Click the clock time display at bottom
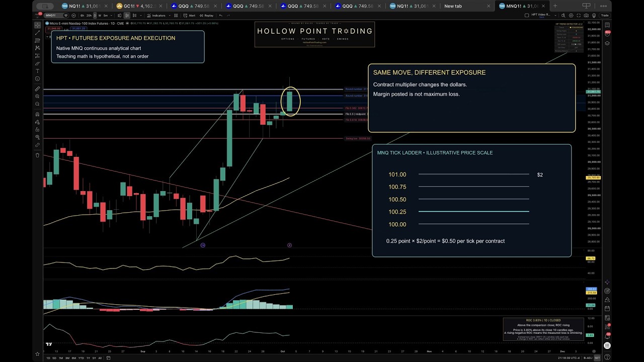The height and width of the screenshot is (362, 644). (x=568, y=358)
